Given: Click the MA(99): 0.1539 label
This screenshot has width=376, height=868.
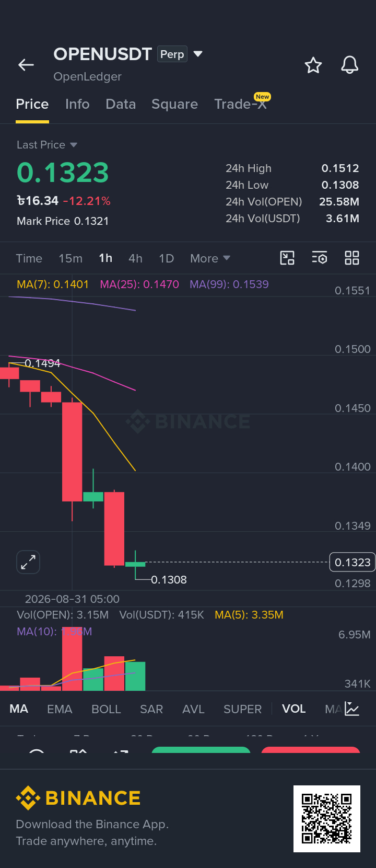Looking at the screenshot, I should [229, 284].
